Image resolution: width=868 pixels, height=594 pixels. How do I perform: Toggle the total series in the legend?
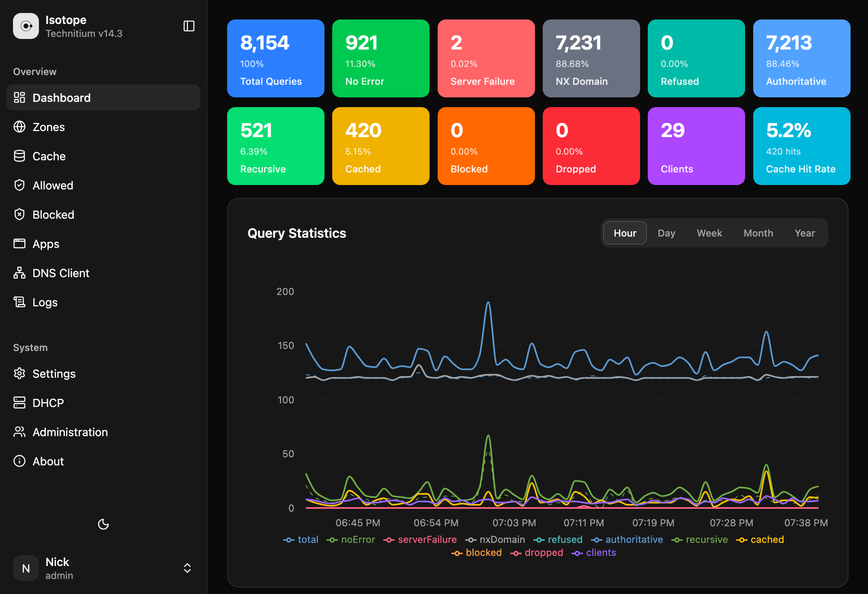click(x=301, y=540)
